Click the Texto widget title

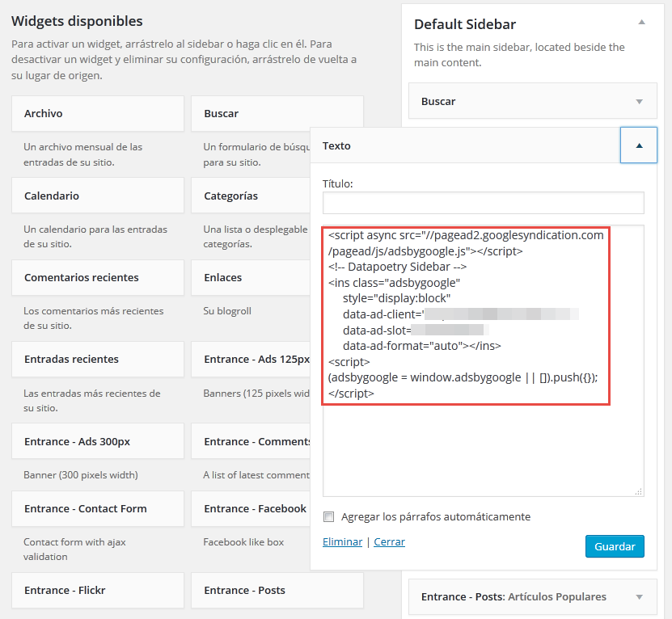336,145
